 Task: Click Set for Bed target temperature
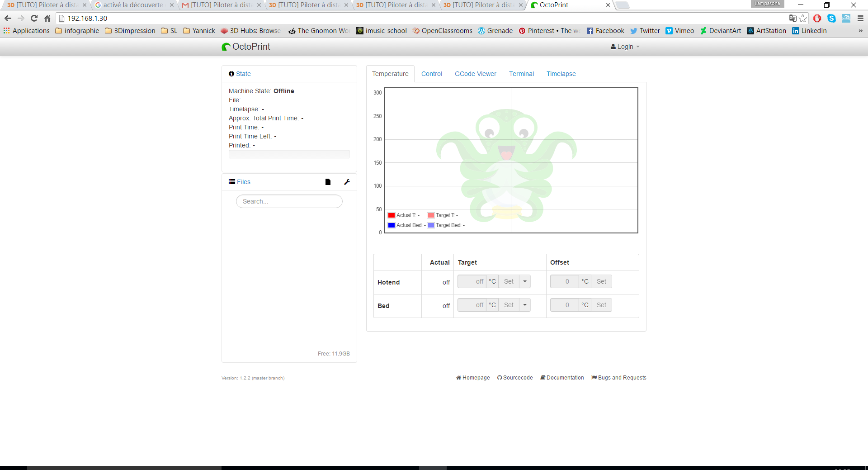click(x=509, y=305)
